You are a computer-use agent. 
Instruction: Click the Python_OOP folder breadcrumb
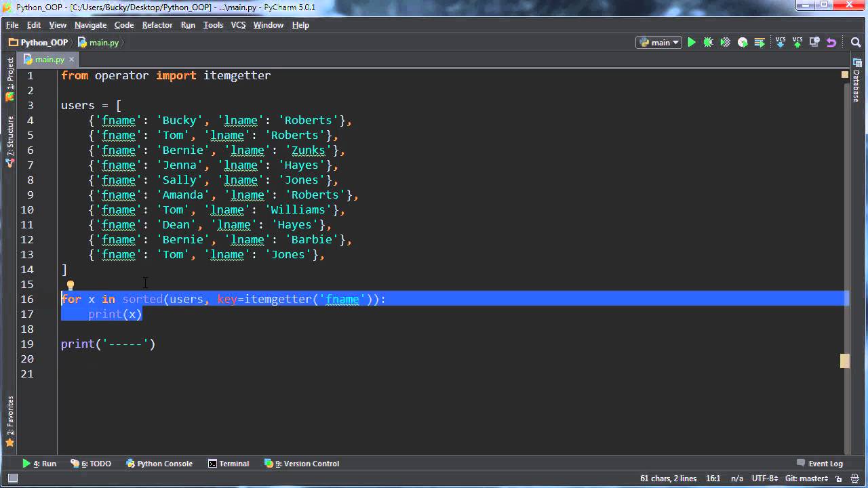(x=39, y=42)
